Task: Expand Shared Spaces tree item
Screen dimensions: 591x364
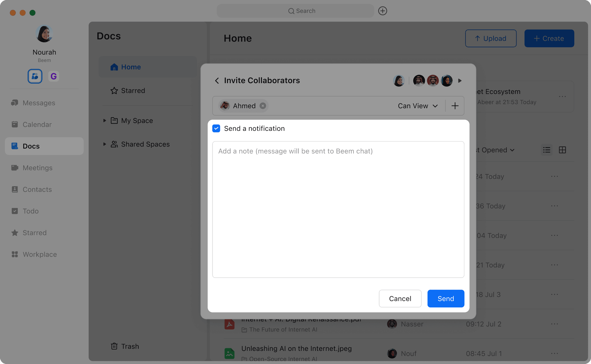Action: tap(105, 144)
